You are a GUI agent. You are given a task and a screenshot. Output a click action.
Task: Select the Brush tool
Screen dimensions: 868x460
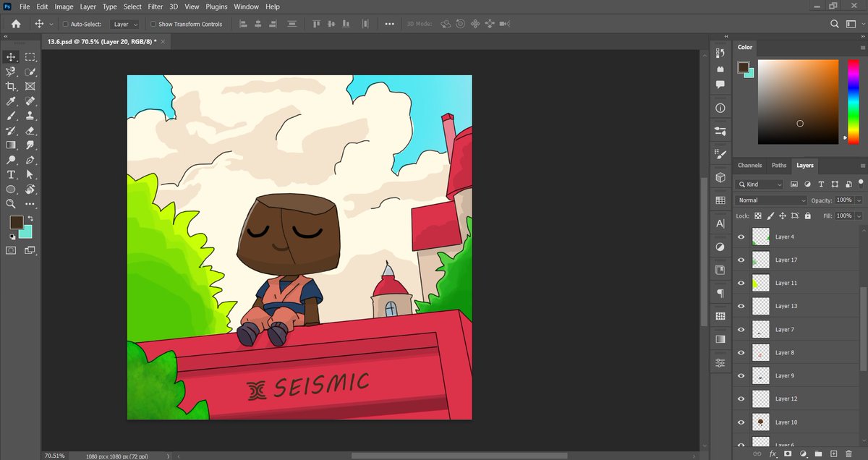tap(12, 116)
